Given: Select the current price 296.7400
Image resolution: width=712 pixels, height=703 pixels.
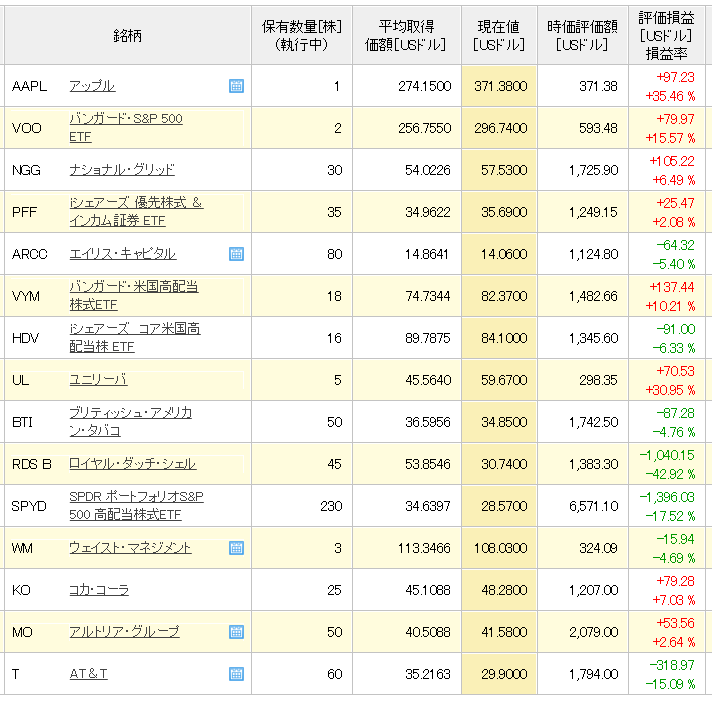Looking at the screenshot, I should (x=500, y=128).
